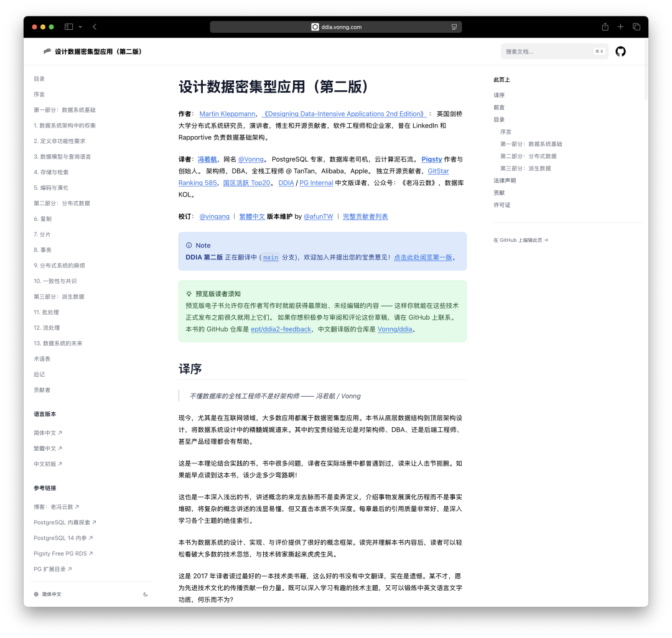Open chapter 13. 数据系统的未来
The height and width of the screenshot is (638, 672).
point(58,343)
